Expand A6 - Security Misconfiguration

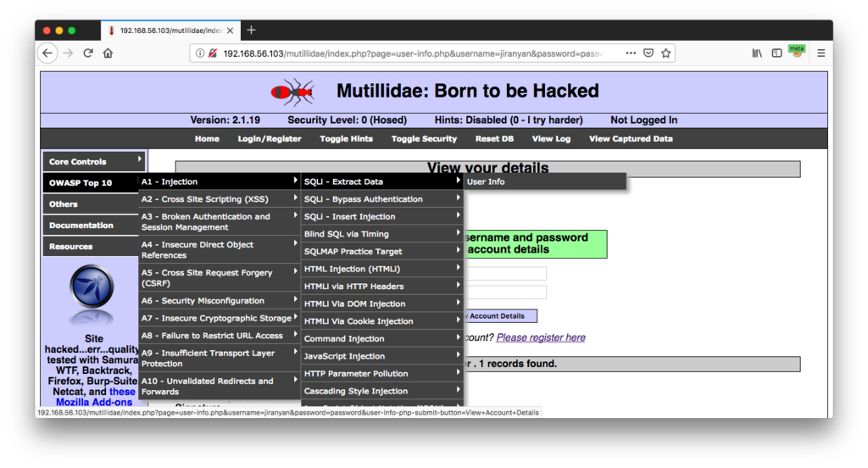(x=220, y=301)
